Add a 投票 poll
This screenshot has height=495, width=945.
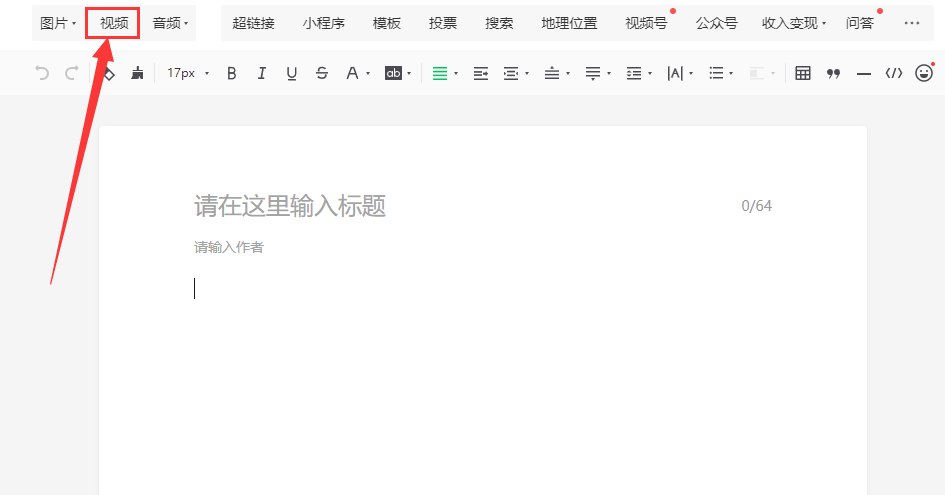coord(443,24)
